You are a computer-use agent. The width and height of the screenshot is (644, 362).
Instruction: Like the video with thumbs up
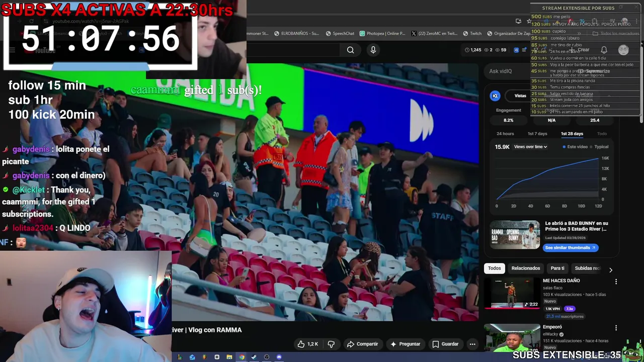(x=307, y=344)
